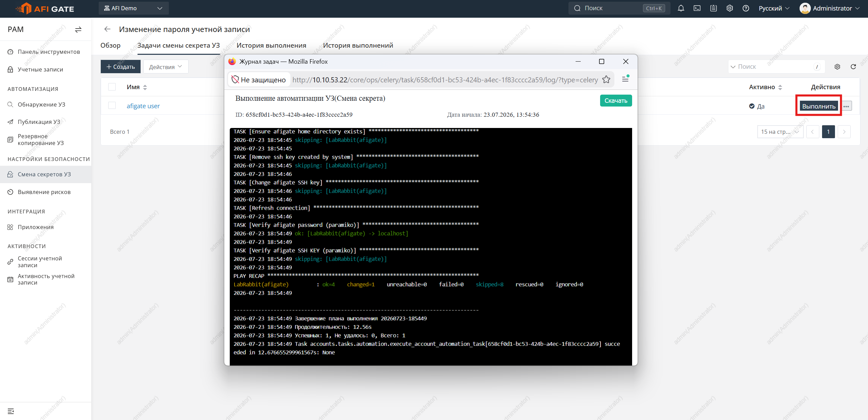Go back with the left arrow
The height and width of the screenshot is (420, 868).
point(108,29)
